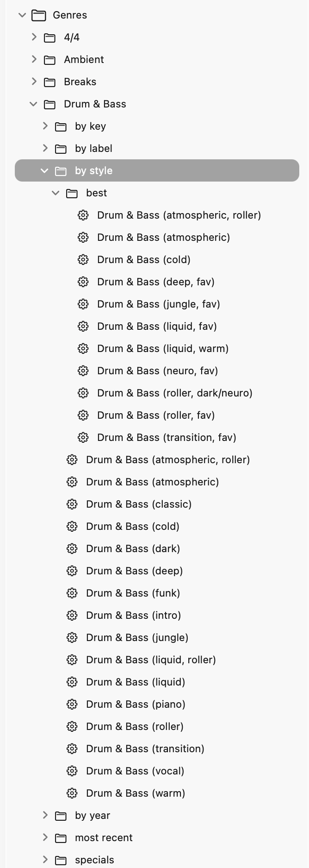This screenshot has height=868, width=309.
Task: Open Drum & Bass (warm) playlist
Action: [x=135, y=793]
